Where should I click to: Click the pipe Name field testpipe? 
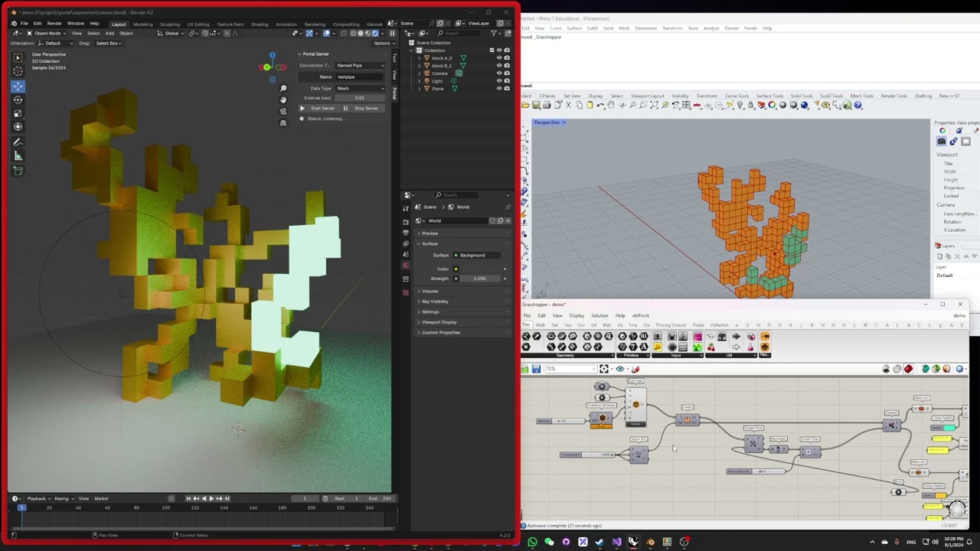360,77
